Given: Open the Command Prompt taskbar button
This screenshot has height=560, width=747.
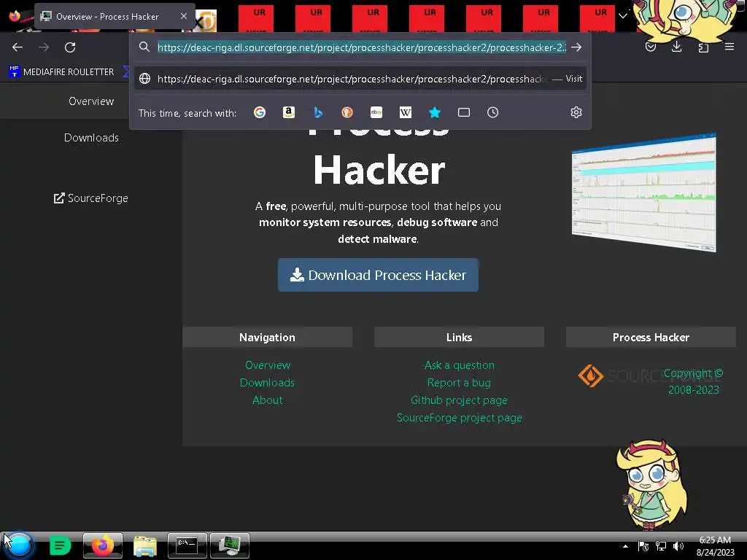Looking at the screenshot, I should (187, 545).
